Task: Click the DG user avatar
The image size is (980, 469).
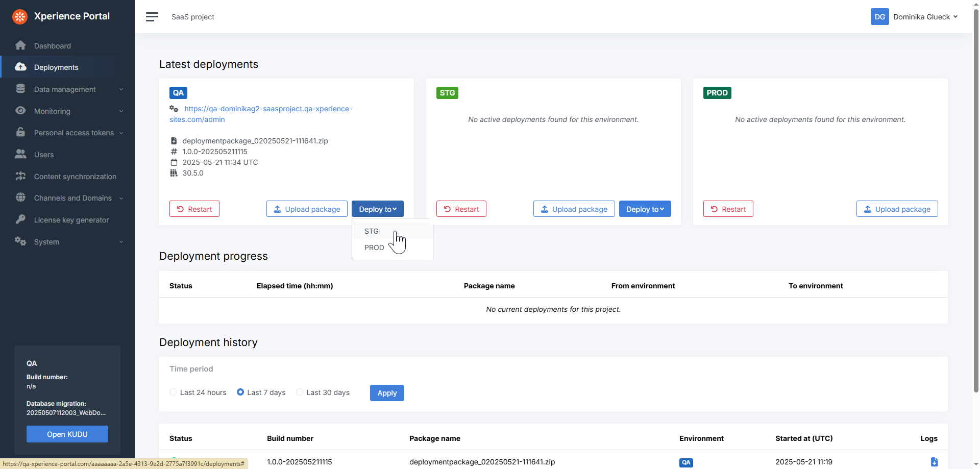Action: pyautogui.click(x=879, y=17)
